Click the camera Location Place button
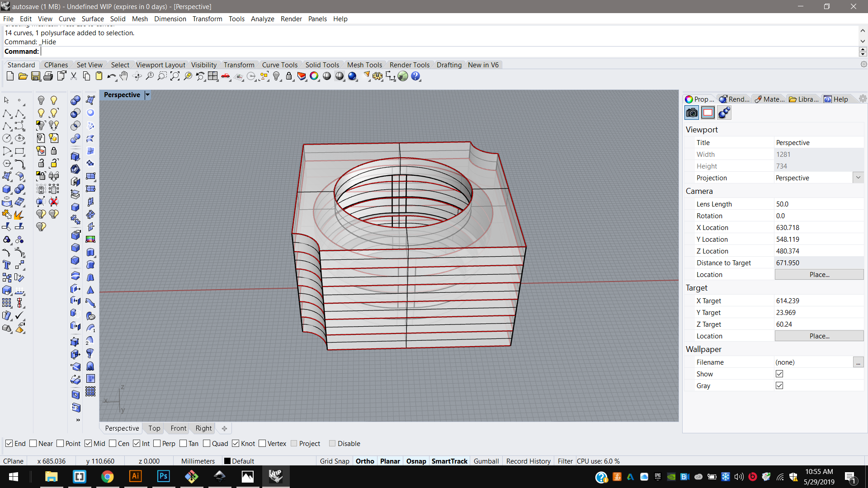This screenshot has height=488, width=868. click(x=819, y=274)
